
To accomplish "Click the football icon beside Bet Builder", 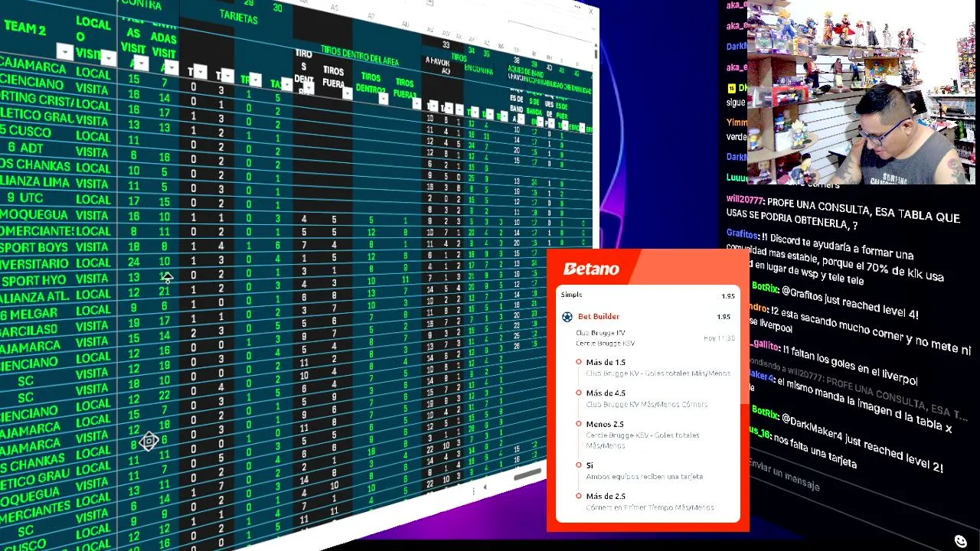I will (567, 317).
